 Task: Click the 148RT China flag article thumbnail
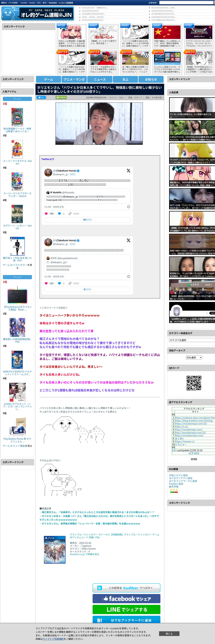click(x=167, y=32)
